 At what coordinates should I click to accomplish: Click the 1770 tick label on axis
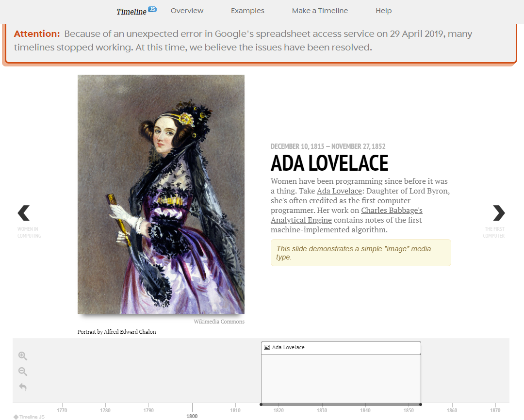point(62,410)
